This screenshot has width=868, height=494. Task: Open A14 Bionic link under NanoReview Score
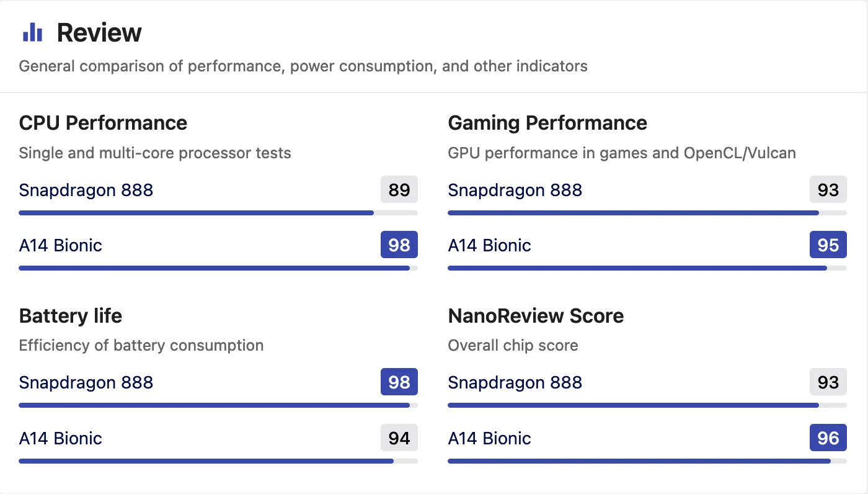[x=490, y=438]
